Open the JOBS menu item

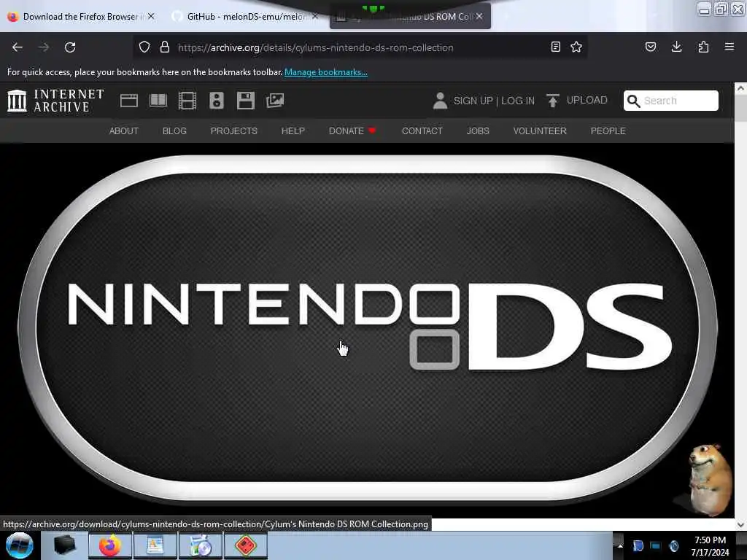click(478, 131)
